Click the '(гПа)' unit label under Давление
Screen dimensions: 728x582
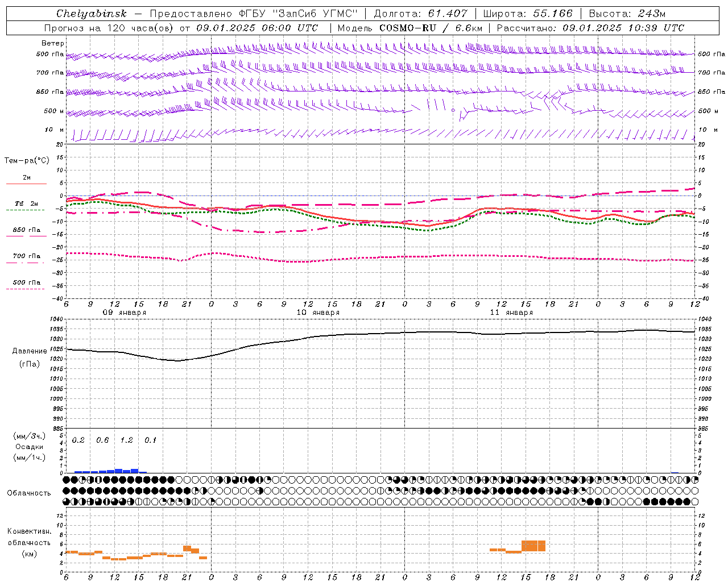tap(30, 364)
